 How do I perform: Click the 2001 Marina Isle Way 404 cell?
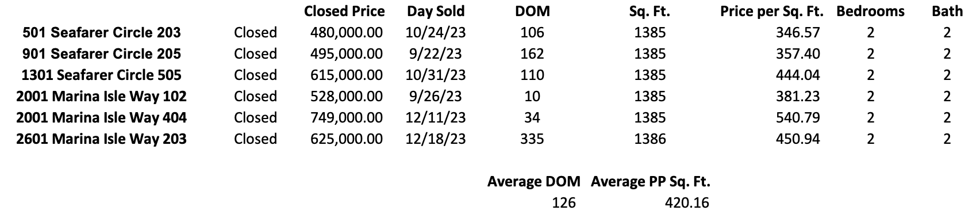pos(102,118)
